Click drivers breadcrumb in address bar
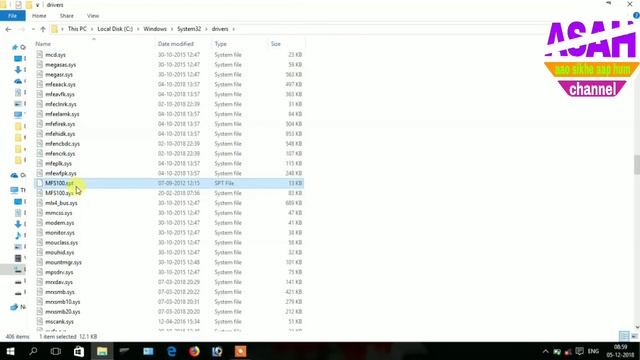Screen dimensions: 640x360 tap(220, 29)
